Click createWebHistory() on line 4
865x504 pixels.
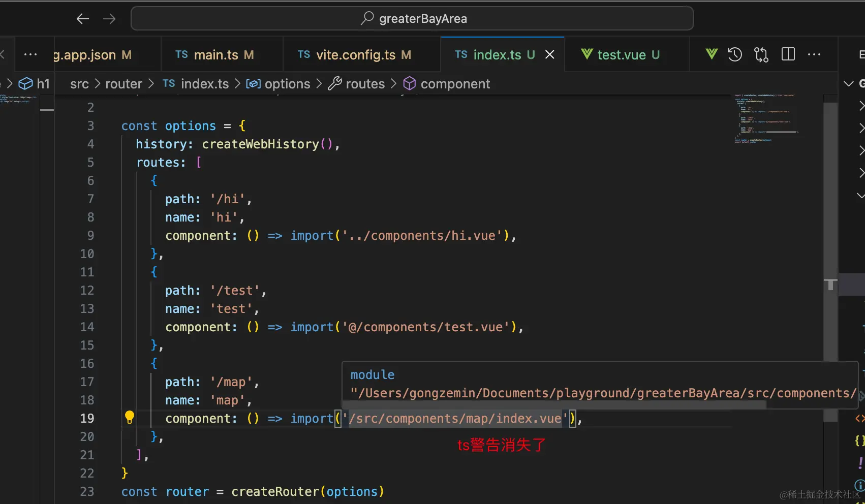(x=267, y=144)
